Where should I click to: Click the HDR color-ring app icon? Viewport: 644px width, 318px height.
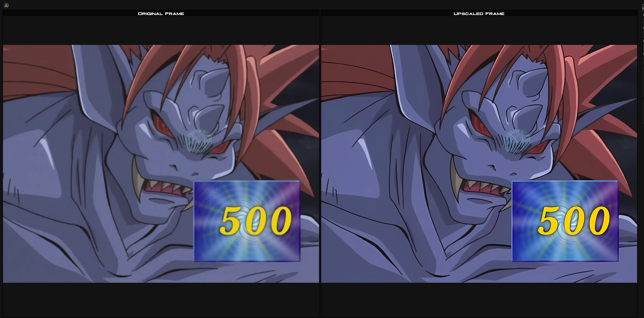pos(6,5)
